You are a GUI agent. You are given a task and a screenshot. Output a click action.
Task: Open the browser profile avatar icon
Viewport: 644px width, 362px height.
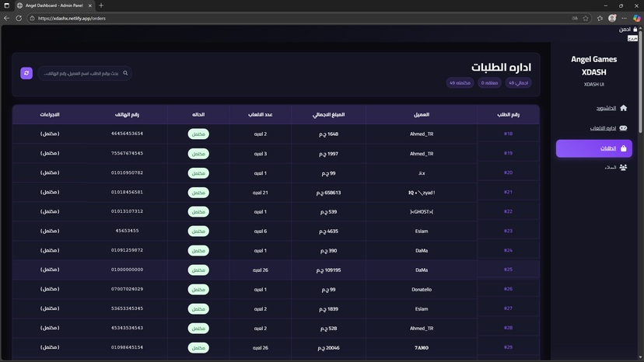[612, 18]
